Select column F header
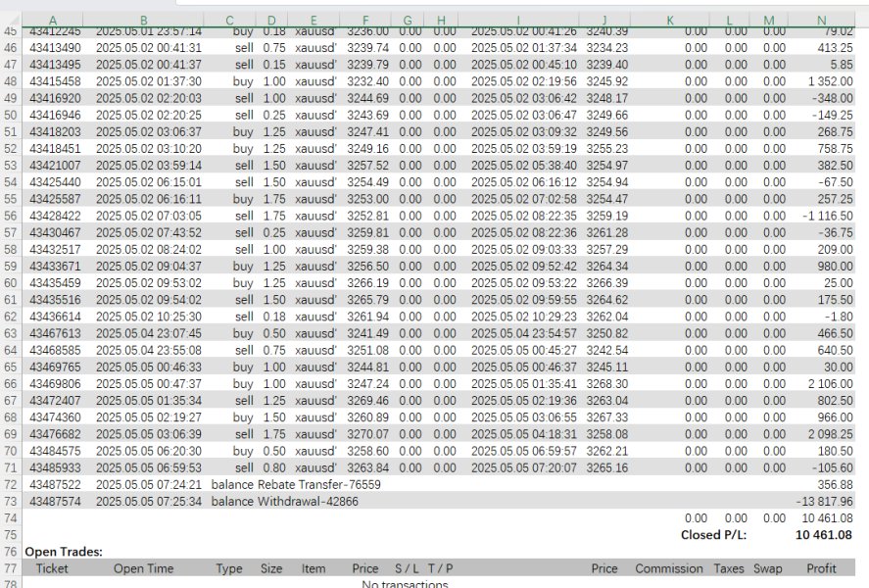Screen dimensions: 869x588 coord(365,21)
